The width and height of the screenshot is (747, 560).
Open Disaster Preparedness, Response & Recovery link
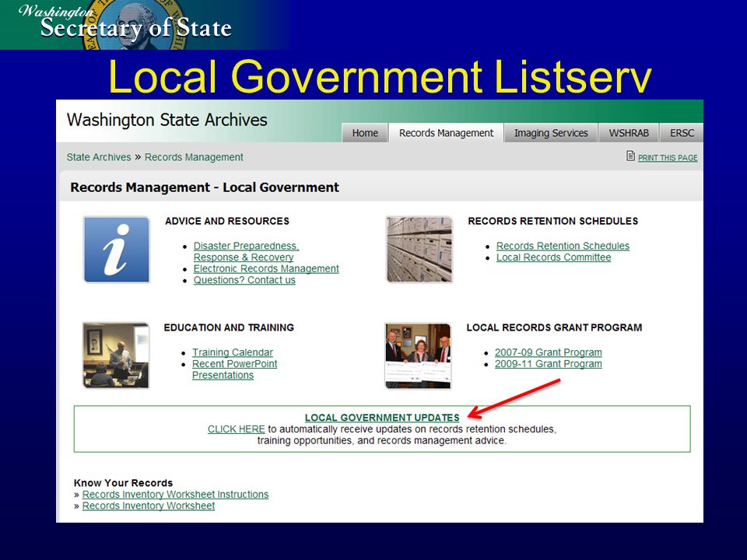[246, 251]
